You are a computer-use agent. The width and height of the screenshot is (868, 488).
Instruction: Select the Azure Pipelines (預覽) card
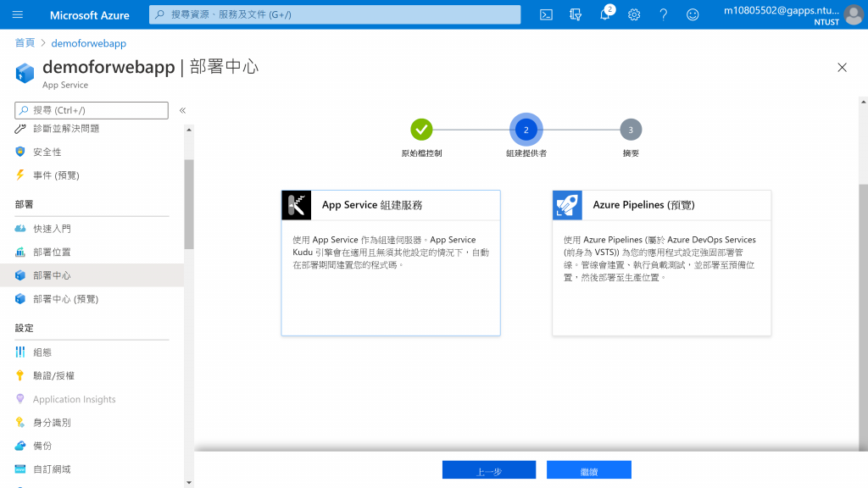tap(661, 263)
